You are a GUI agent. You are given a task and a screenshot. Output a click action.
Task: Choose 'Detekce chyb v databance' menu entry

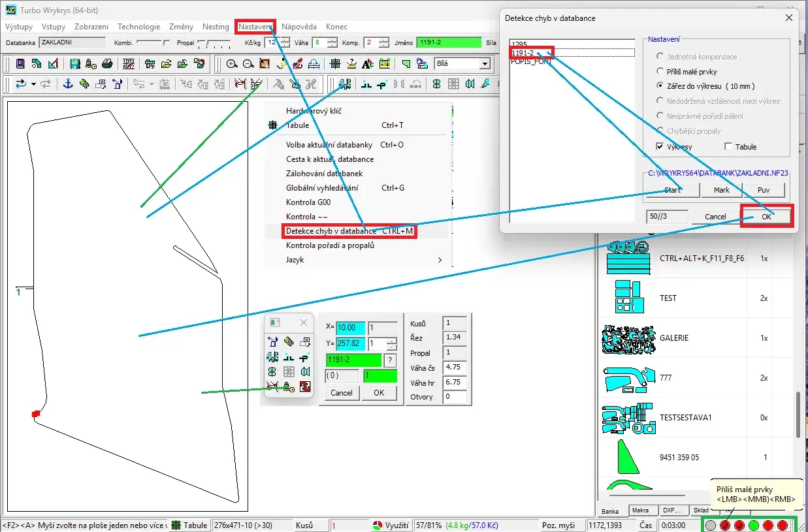point(351,231)
